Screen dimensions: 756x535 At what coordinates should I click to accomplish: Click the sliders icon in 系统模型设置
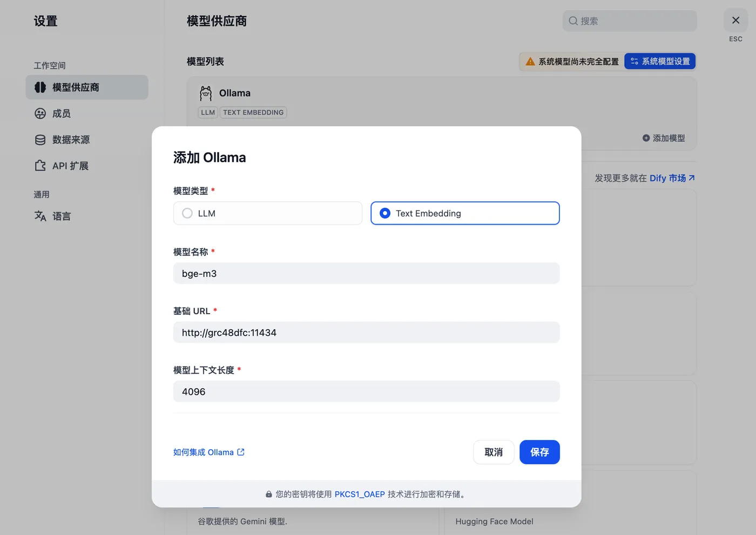[634, 62]
